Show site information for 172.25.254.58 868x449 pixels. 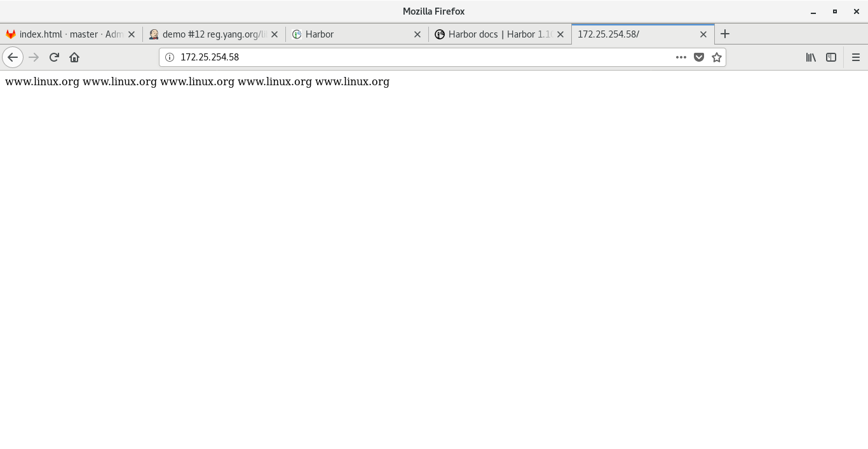coord(170,57)
